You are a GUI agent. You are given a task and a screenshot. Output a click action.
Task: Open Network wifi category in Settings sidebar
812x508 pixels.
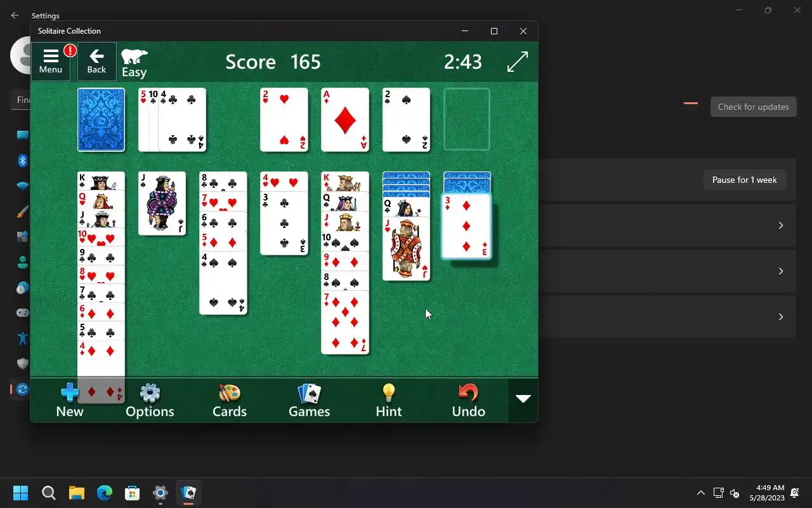tap(22, 186)
